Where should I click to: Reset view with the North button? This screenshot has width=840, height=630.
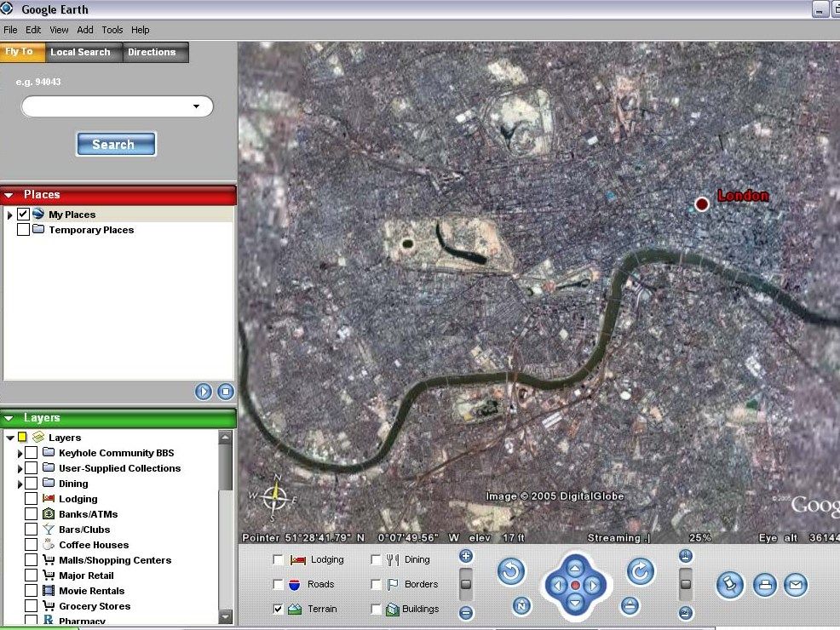[x=521, y=605]
